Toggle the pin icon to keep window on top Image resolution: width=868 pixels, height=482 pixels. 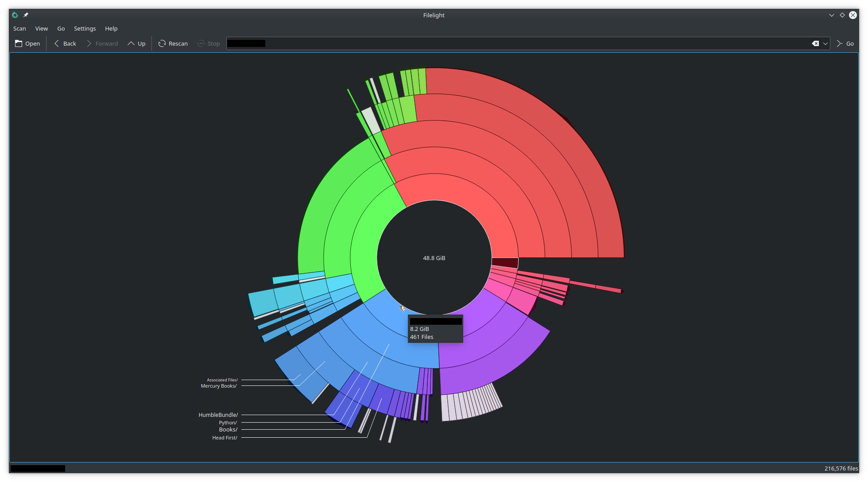tap(25, 15)
